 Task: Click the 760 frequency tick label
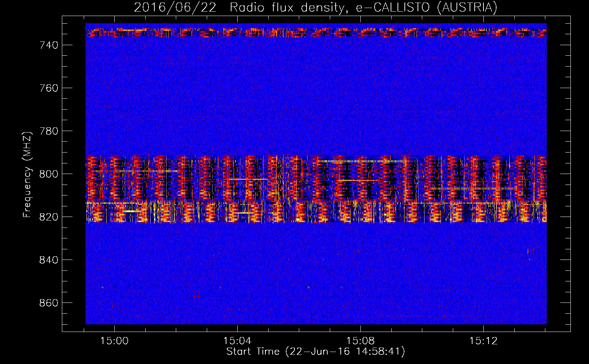49,88
